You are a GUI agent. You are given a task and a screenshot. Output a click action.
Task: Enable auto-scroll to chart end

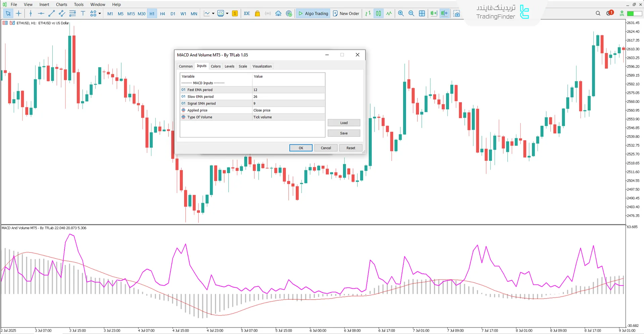(x=433, y=13)
